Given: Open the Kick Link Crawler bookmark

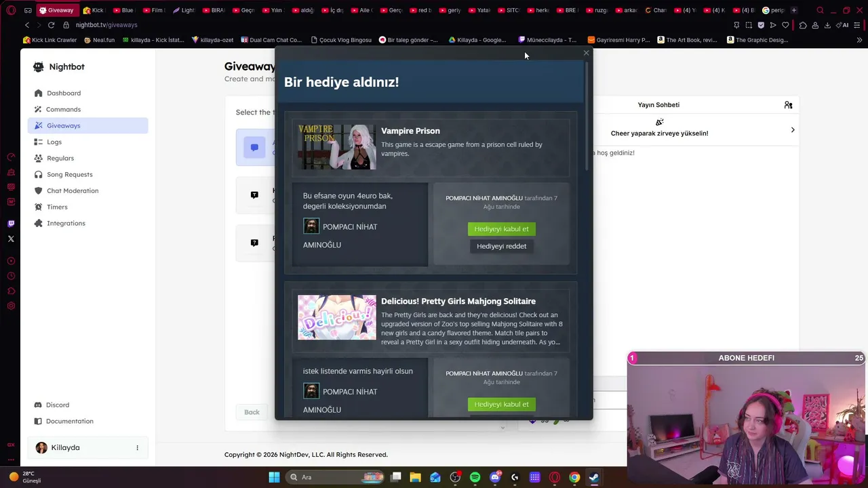Looking at the screenshot, I should coord(50,40).
